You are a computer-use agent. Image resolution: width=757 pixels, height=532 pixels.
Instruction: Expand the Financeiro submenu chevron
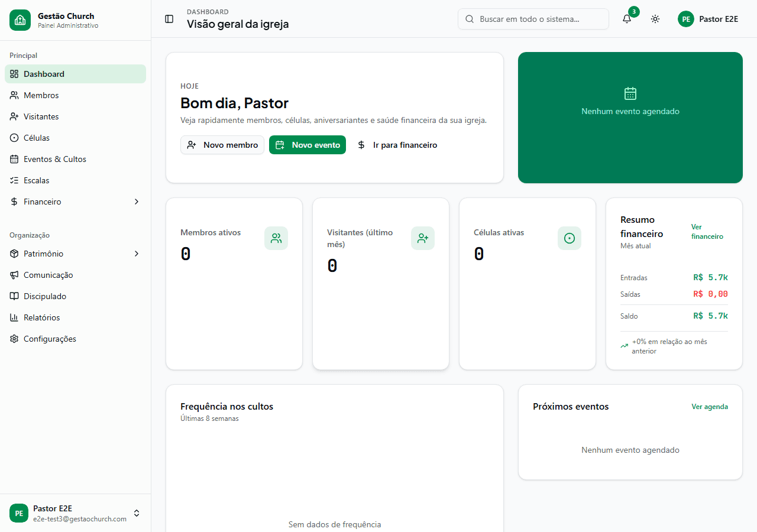click(x=137, y=202)
